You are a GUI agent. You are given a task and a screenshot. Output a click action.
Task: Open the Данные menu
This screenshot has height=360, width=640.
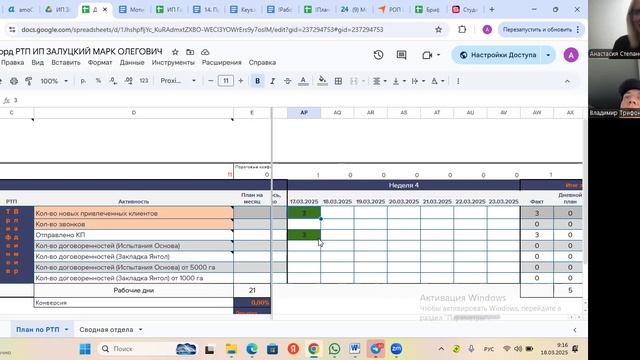[132, 62]
